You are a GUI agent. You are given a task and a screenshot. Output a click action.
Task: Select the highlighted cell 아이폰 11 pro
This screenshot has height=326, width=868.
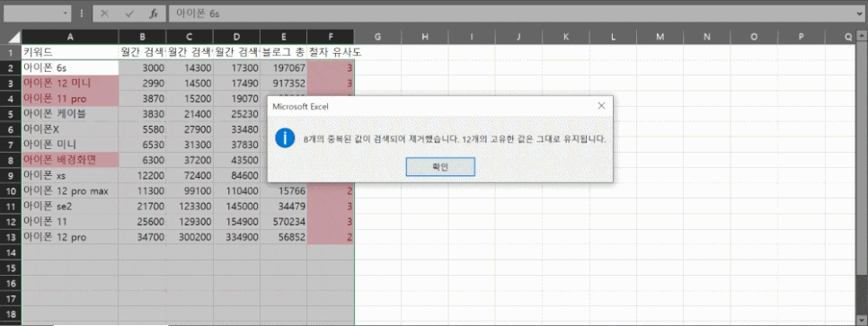(x=70, y=99)
